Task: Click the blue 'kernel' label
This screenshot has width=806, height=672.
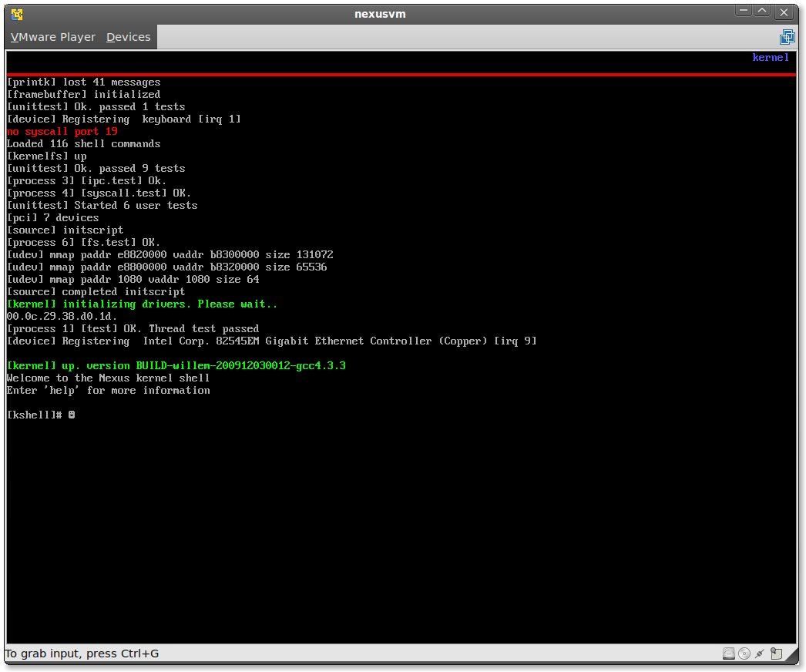Action: [771, 58]
